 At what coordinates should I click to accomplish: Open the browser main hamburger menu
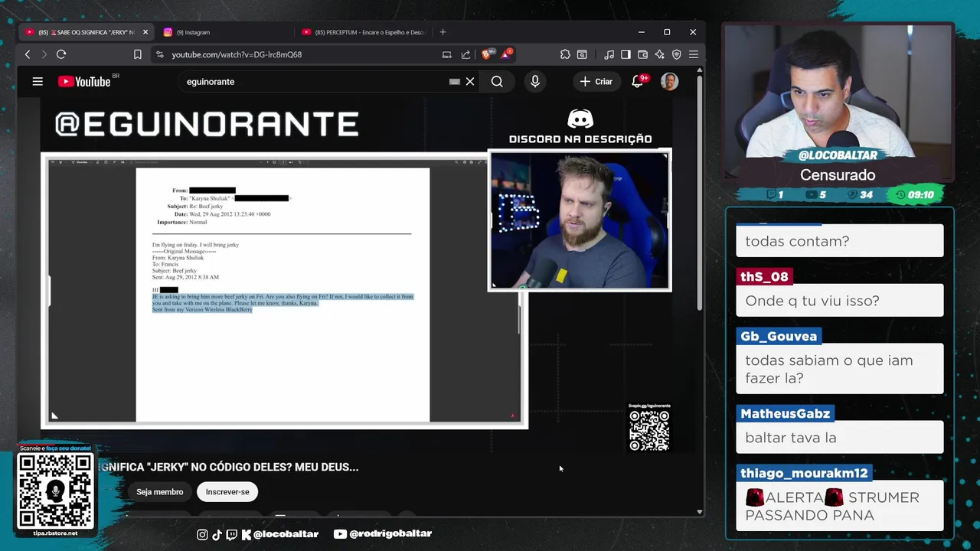(693, 54)
